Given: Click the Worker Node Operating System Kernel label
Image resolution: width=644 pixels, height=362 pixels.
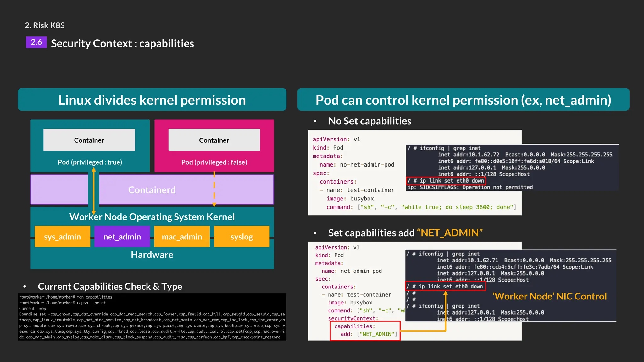Looking at the screenshot, I should click(x=152, y=217).
